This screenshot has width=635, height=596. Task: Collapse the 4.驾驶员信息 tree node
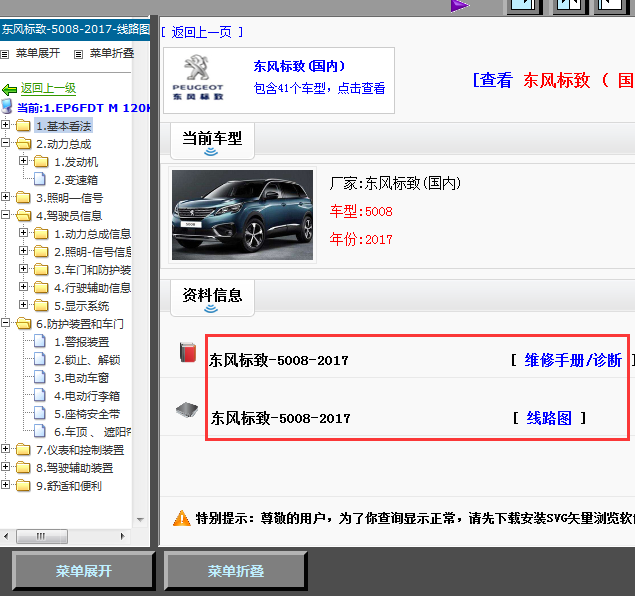(x=5, y=215)
